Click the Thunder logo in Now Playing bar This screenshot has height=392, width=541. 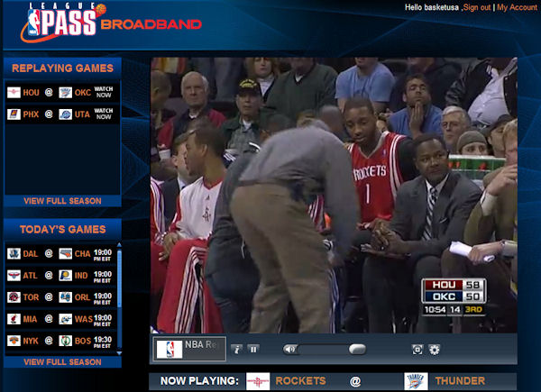tap(416, 381)
